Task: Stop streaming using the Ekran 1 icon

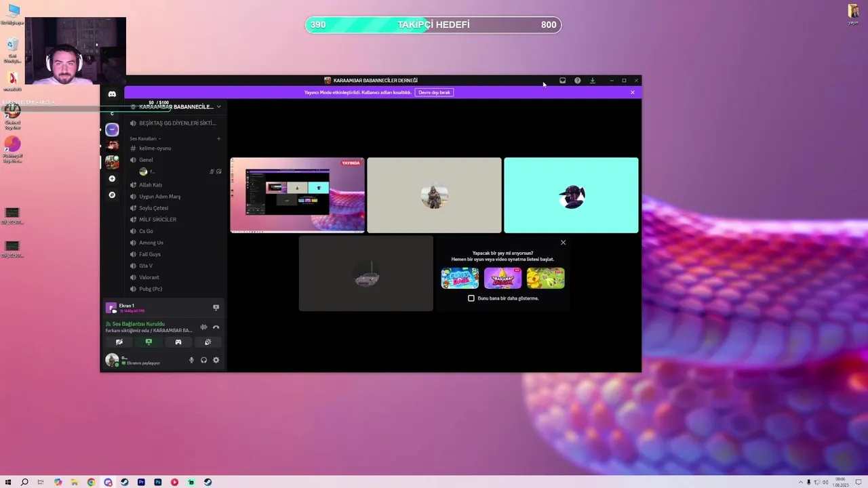Action: 216,307
